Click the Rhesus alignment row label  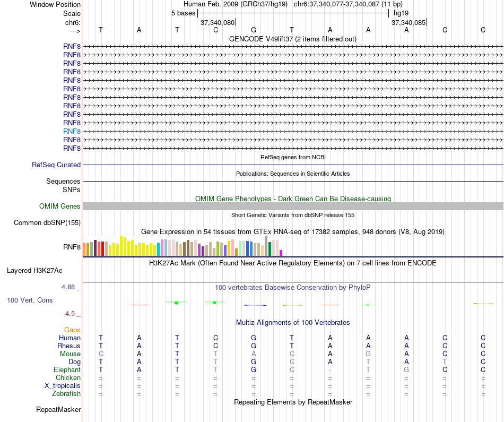(69, 346)
